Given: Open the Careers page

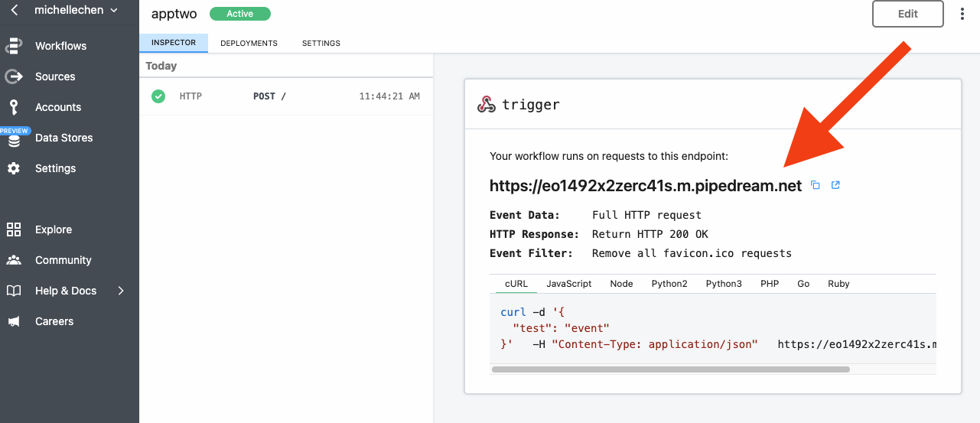Looking at the screenshot, I should tap(54, 321).
